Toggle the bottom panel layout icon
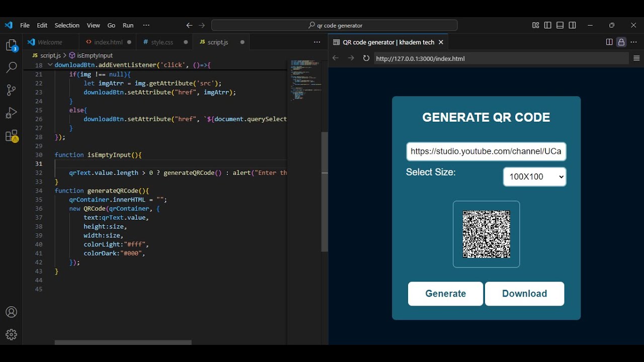This screenshot has width=644, height=362. (560, 25)
